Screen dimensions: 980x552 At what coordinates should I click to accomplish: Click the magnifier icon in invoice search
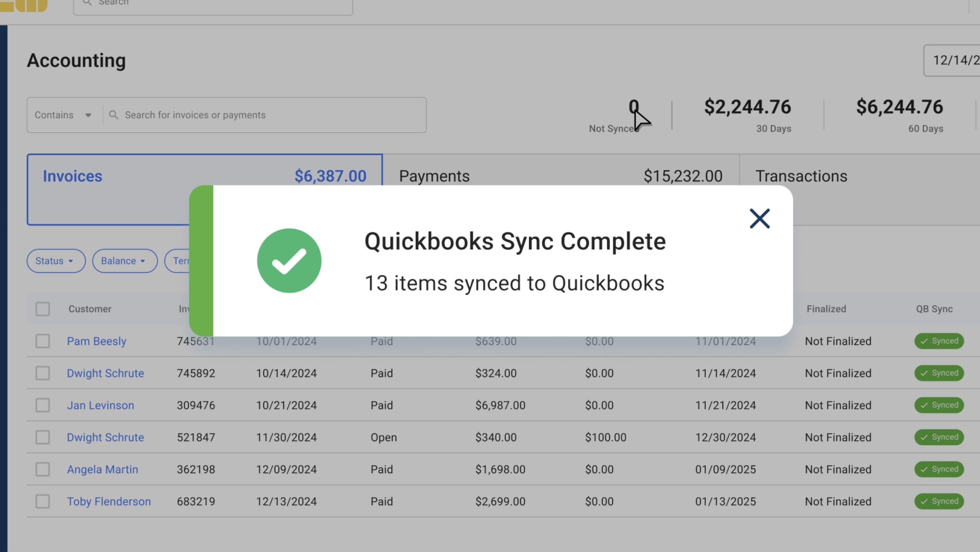(x=113, y=115)
